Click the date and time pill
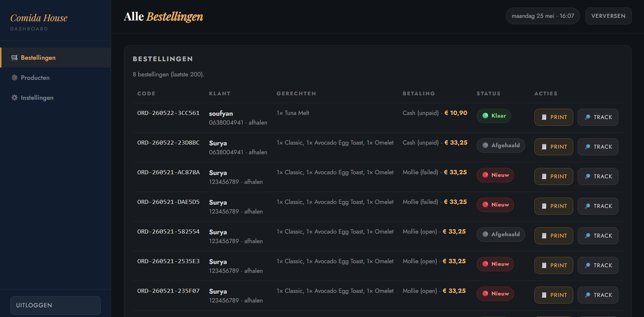 click(x=543, y=16)
